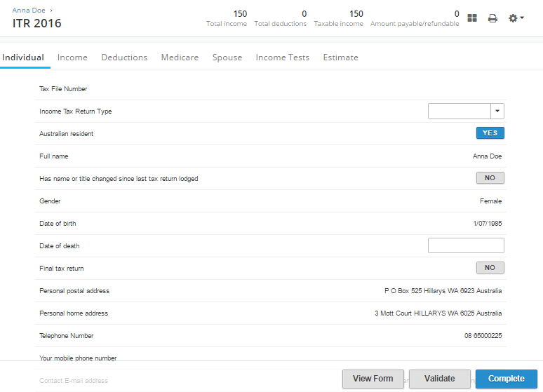This screenshot has height=392, width=543.
Task: Expand Income Tax Return Type dropdown arrow
Action: pos(497,111)
